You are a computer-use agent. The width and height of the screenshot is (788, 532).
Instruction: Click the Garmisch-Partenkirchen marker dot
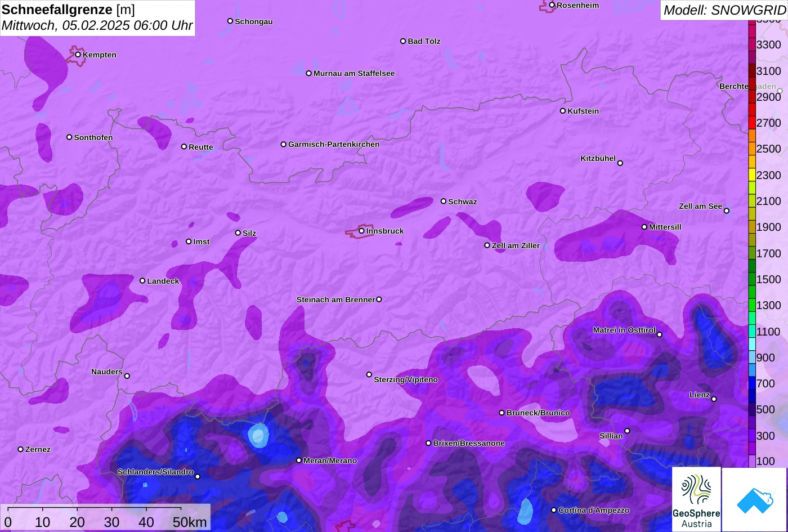284,145
